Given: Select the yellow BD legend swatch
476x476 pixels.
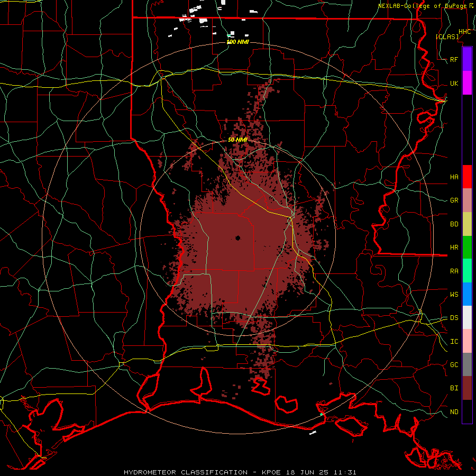Looking at the screenshot, I should 467,224.
